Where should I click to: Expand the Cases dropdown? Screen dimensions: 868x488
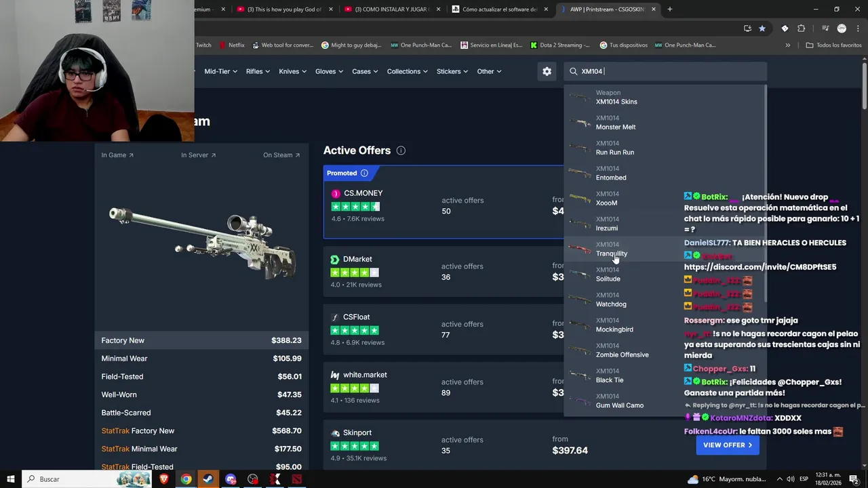point(365,71)
